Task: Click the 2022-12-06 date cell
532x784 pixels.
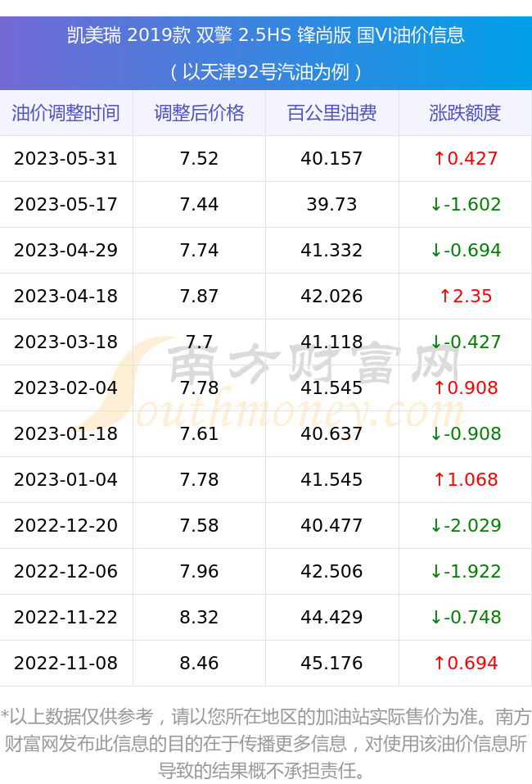Action: pyautogui.click(x=66, y=572)
